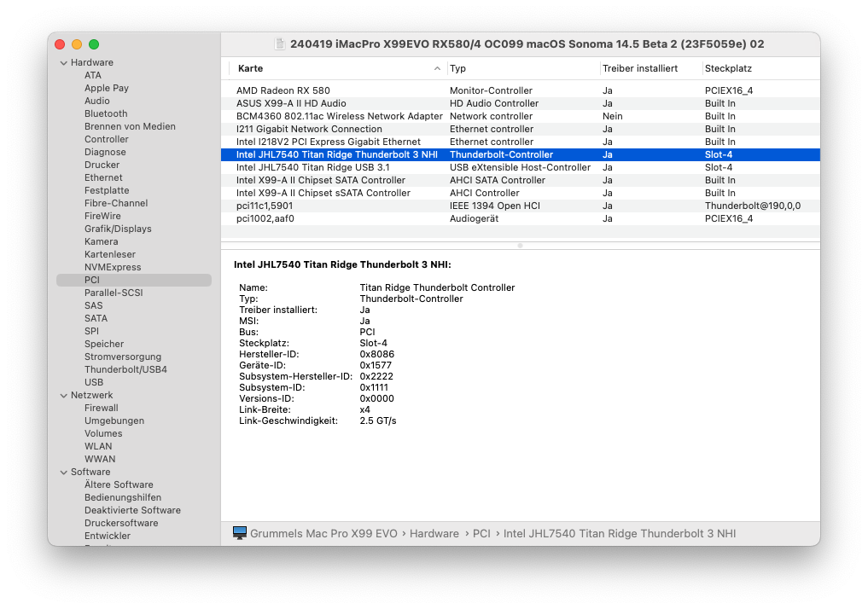
Task: Select Deaktivierte Software
Action: [x=132, y=510]
